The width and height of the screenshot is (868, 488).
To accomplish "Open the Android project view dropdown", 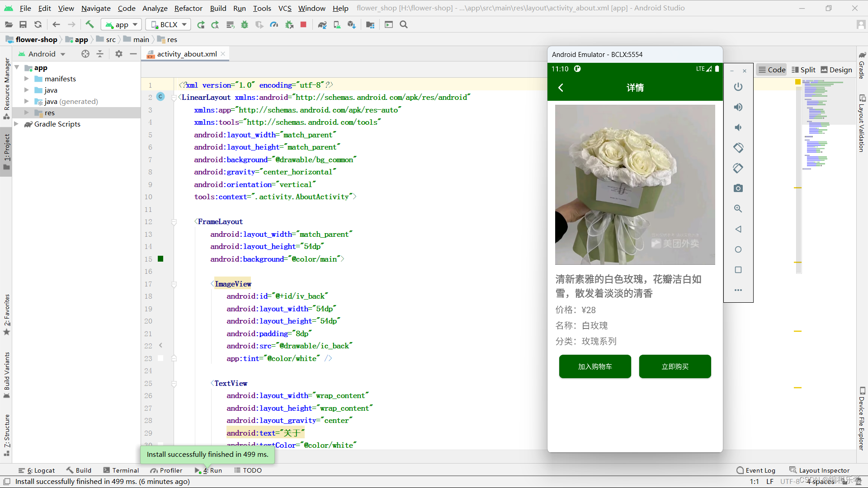I will pos(42,54).
